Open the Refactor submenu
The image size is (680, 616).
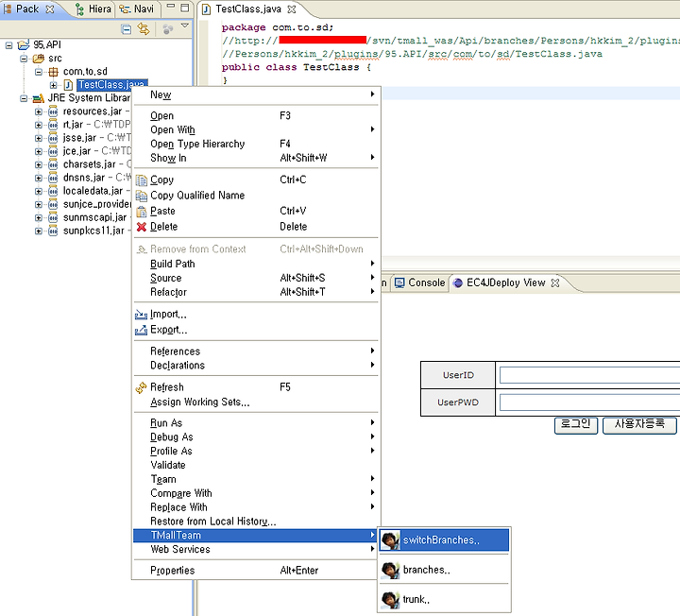pyautogui.click(x=256, y=292)
